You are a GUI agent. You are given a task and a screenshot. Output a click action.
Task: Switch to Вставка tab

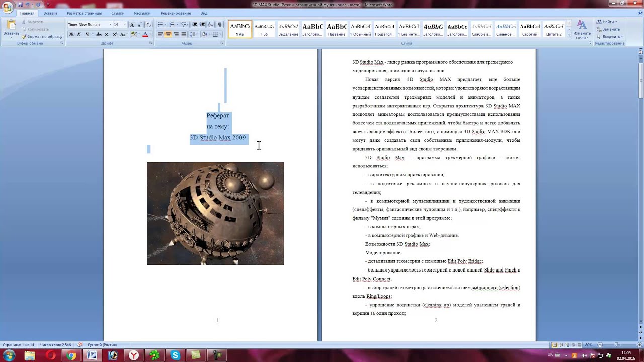coord(50,13)
